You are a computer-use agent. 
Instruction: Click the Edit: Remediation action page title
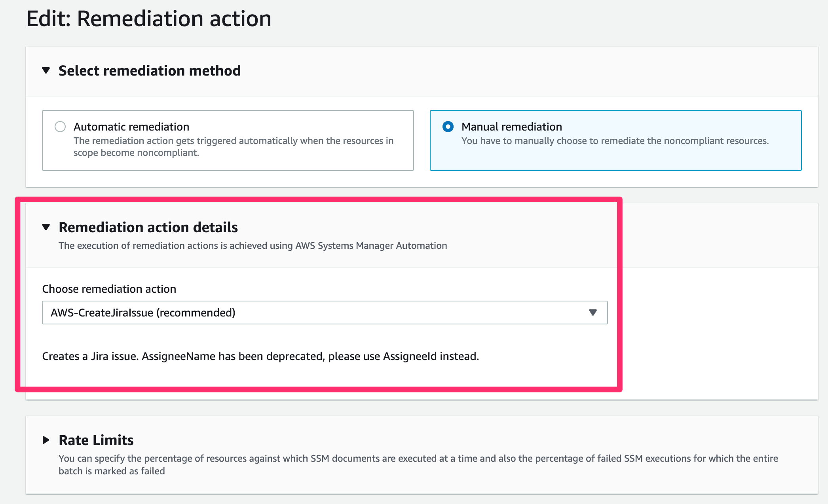[x=149, y=19]
